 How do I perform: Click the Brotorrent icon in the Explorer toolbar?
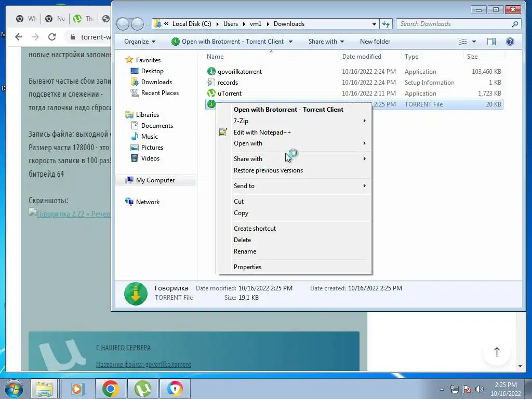pyautogui.click(x=176, y=42)
